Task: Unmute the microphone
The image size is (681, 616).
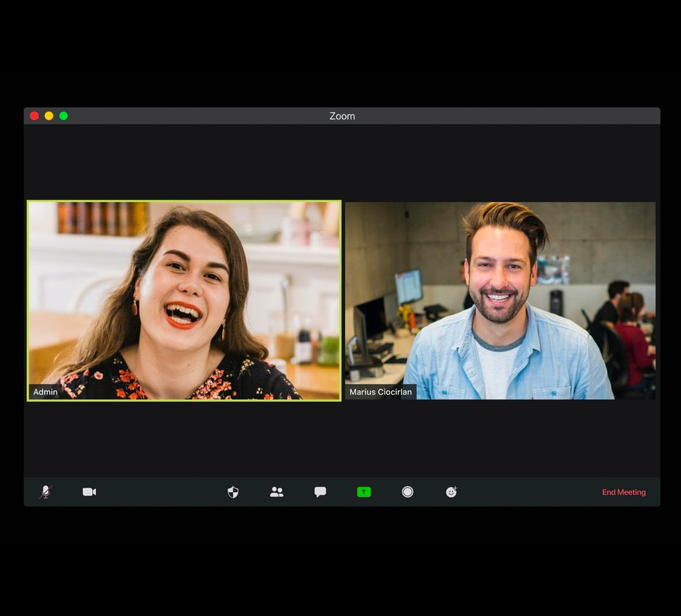Action: [46, 491]
